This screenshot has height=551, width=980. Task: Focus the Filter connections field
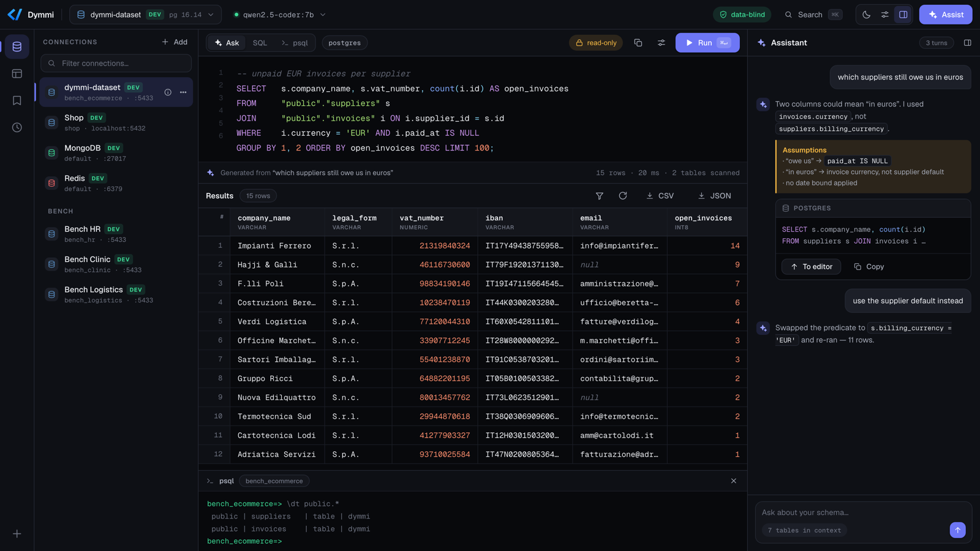pyautogui.click(x=116, y=63)
